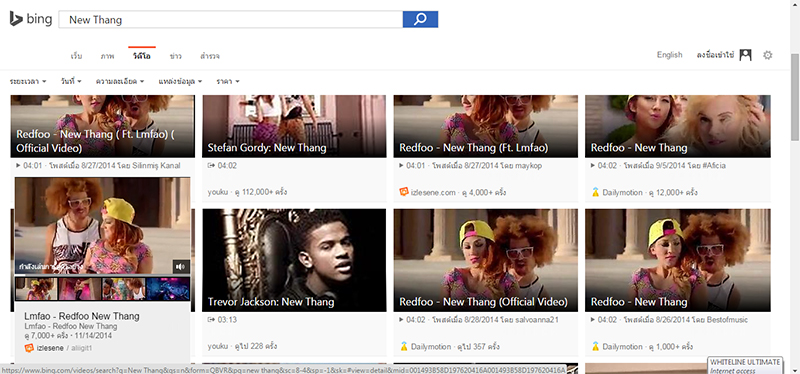
Task: Click the external-link icon beside Trevor Jackson's 03:13
Action: click(x=211, y=320)
